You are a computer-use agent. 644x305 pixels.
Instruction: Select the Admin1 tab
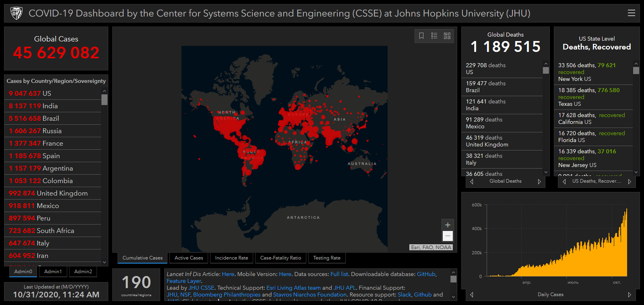click(53, 272)
